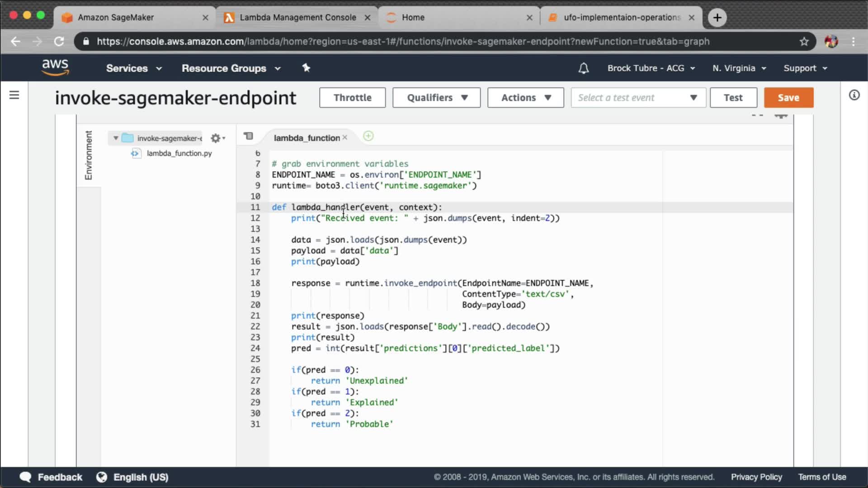Bookmark page with star icon
Image resolution: width=868 pixels, height=488 pixels.
[804, 42]
